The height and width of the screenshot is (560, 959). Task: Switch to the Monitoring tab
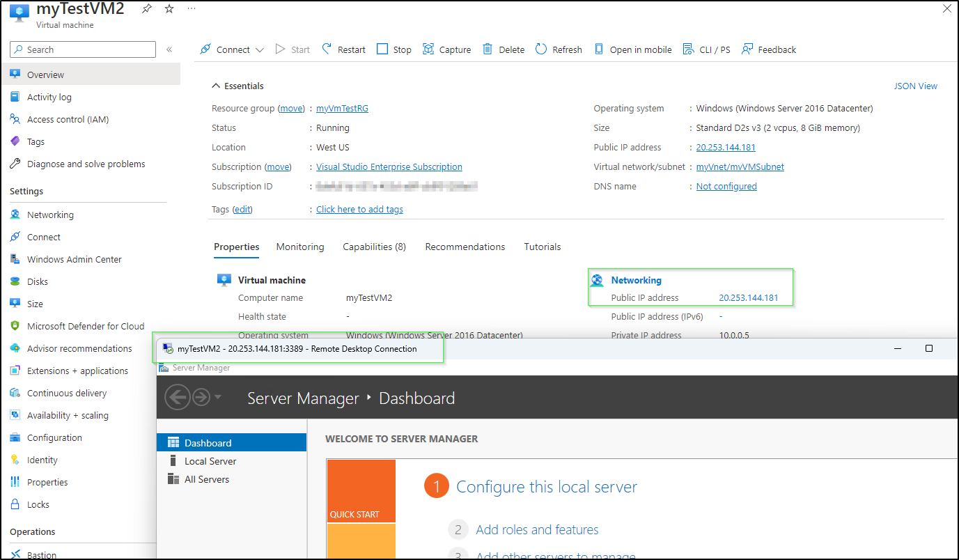300,247
